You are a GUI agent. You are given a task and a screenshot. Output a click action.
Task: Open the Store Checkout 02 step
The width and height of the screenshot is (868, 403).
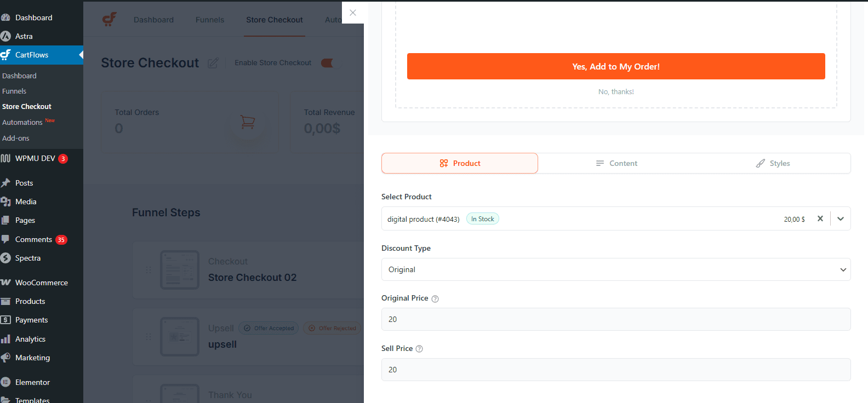tap(252, 278)
